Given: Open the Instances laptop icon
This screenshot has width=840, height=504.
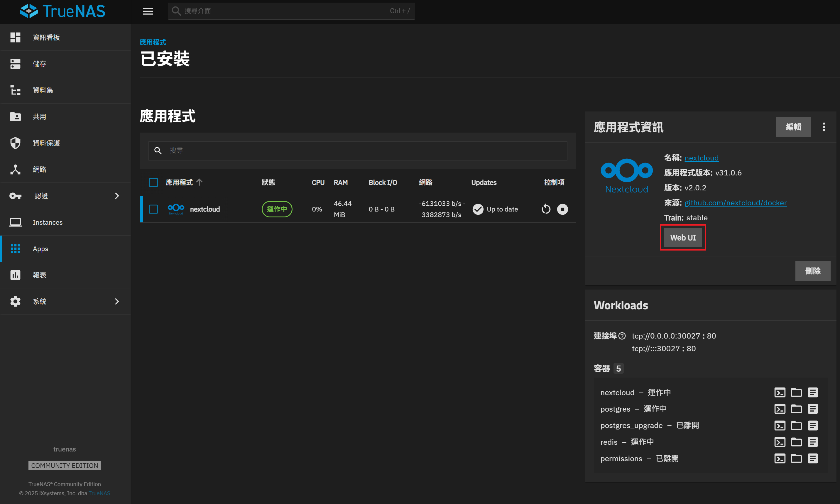Looking at the screenshot, I should point(15,222).
